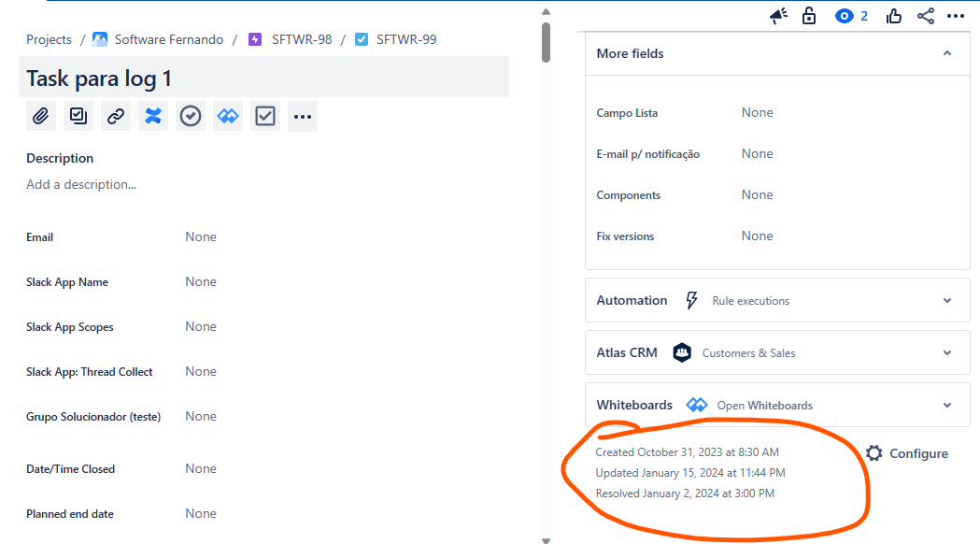Image resolution: width=980 pixels, height=544 pixels.
Task: Expand the Automation panel
Action: [947, 300]
